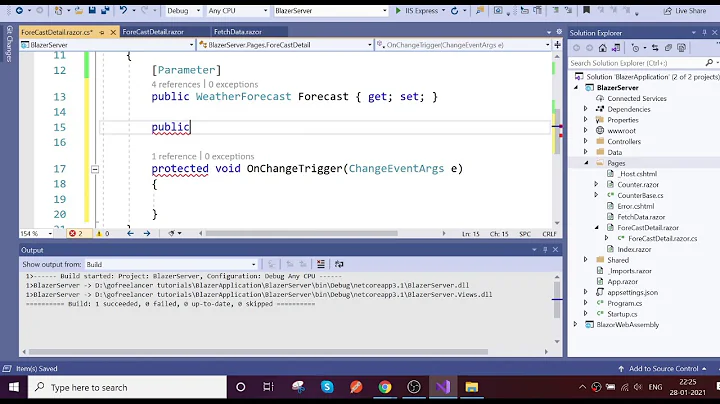Open Visual Studio from the Windows taskbar

click(442, 387)
